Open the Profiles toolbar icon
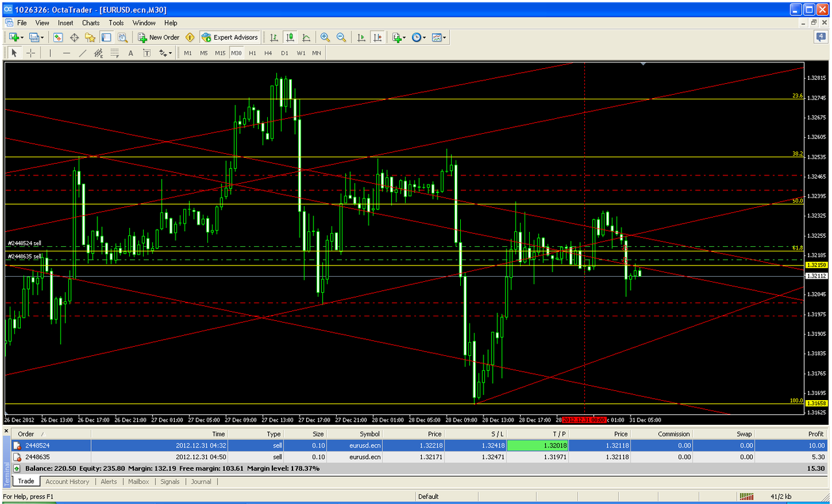Image resolution: width=832 pixels, height=504 pixels. click(x=34, y=37)
